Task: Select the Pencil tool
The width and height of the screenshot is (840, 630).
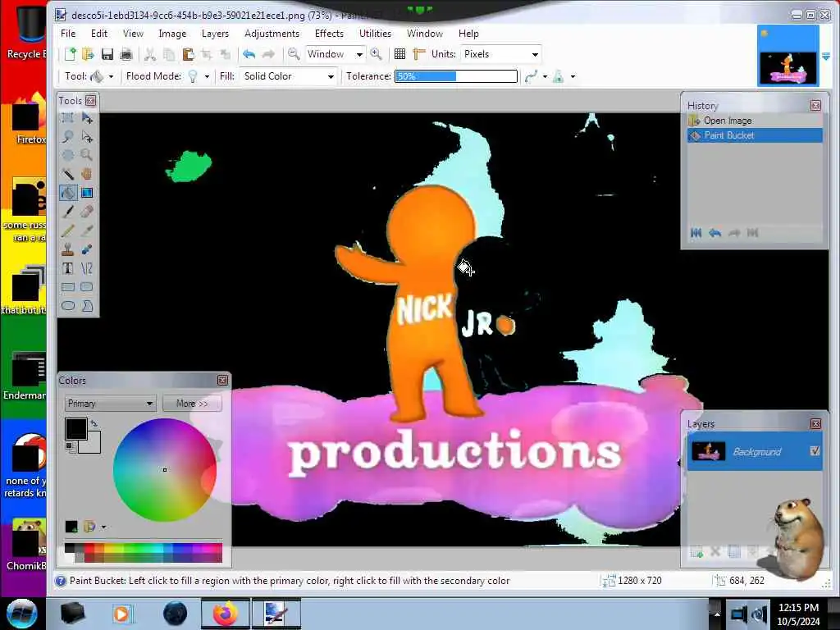Action: [68, 231]
